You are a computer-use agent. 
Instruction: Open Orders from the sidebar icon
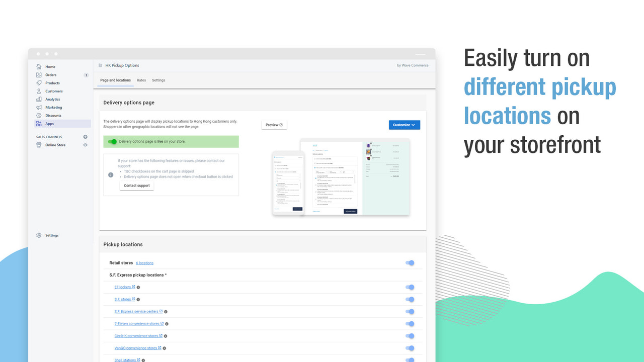[39, 74]
